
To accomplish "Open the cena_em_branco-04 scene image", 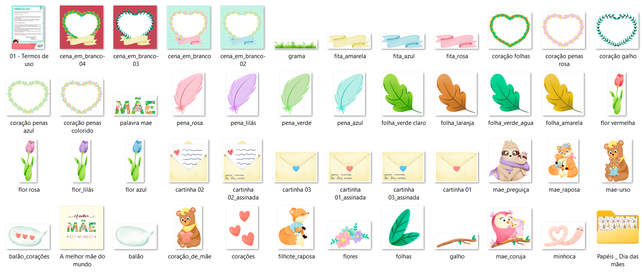I will [82, 27].
